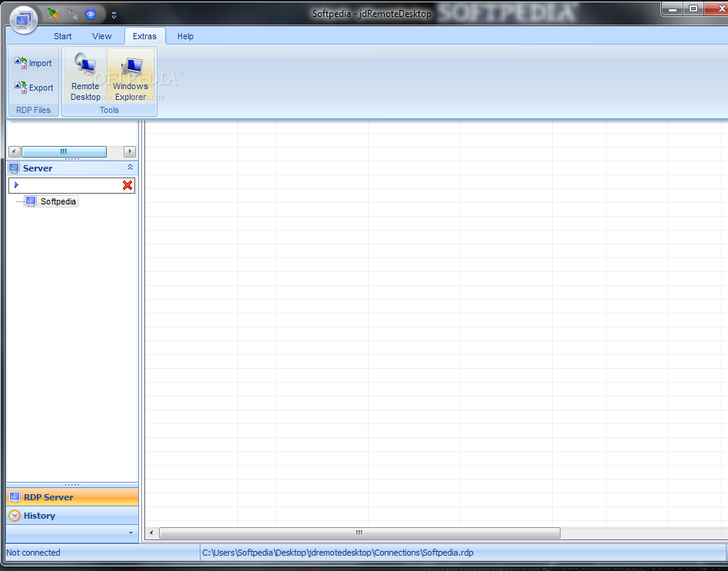Click the Softpedia.rdp path in status bar
Screen dimensions: 728x571
(338, 553)
